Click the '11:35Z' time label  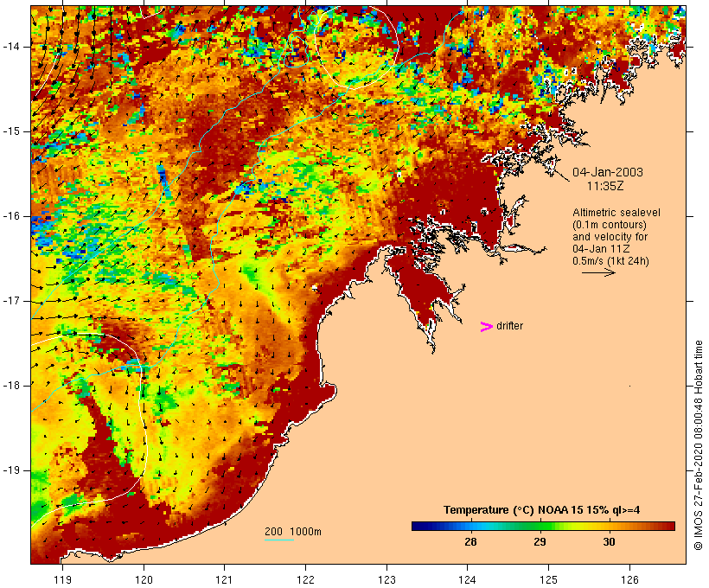(x=605, y=186)
